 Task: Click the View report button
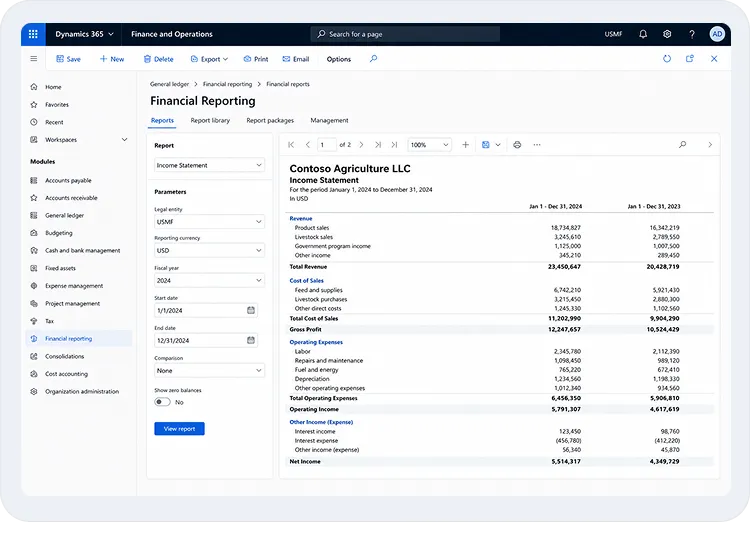(x=179, y=429)
